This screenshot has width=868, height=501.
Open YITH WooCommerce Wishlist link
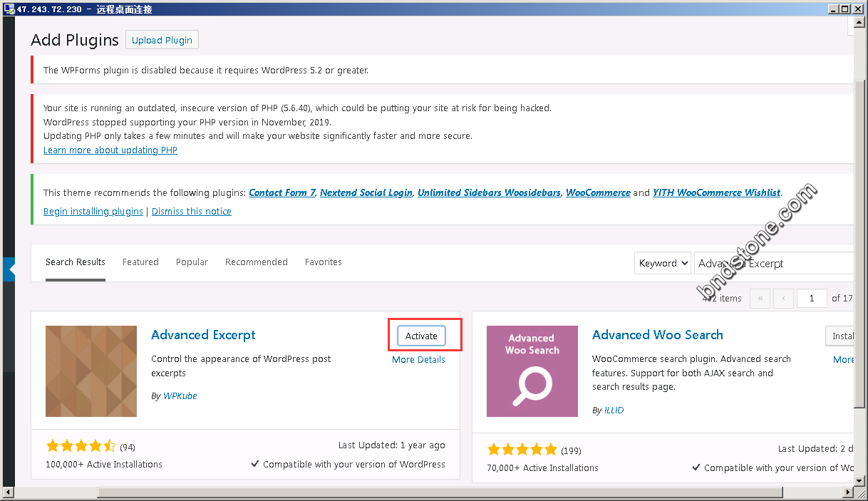pos(717,192)
